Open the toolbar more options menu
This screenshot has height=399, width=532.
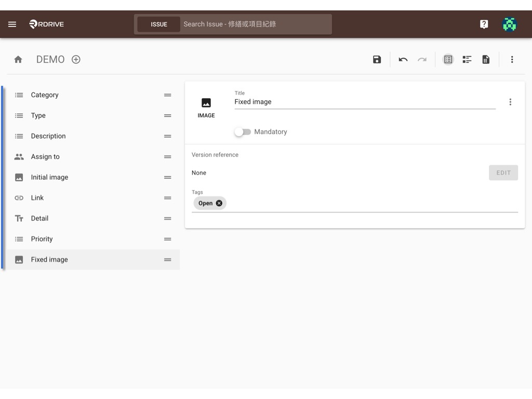point(512,60)
